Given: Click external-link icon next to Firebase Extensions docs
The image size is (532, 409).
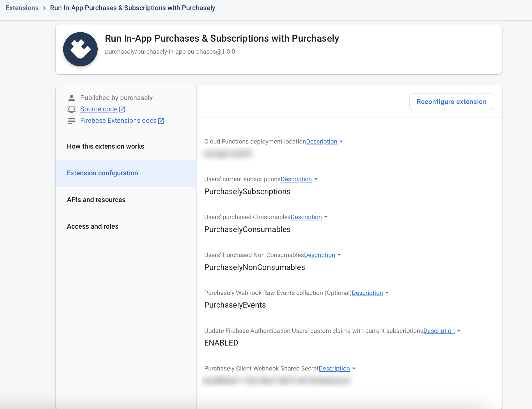Looking at the screenshot, I should (161, 121).
